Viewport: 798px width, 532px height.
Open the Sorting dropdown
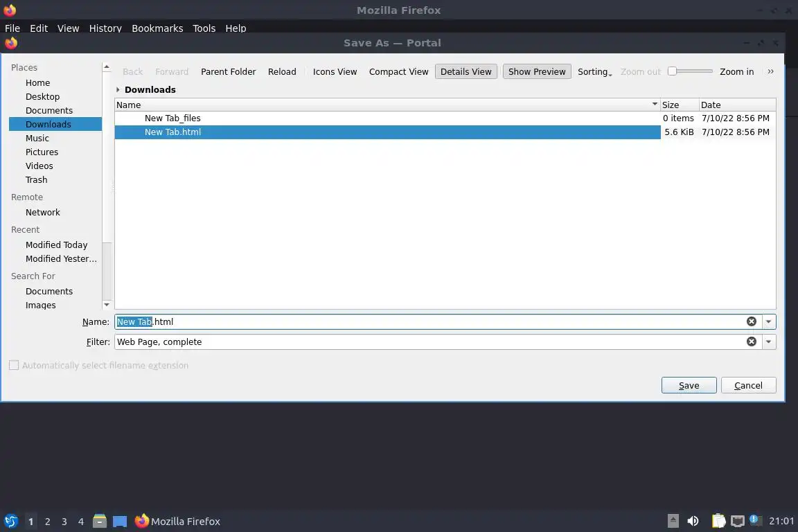(x=594, y=72)
